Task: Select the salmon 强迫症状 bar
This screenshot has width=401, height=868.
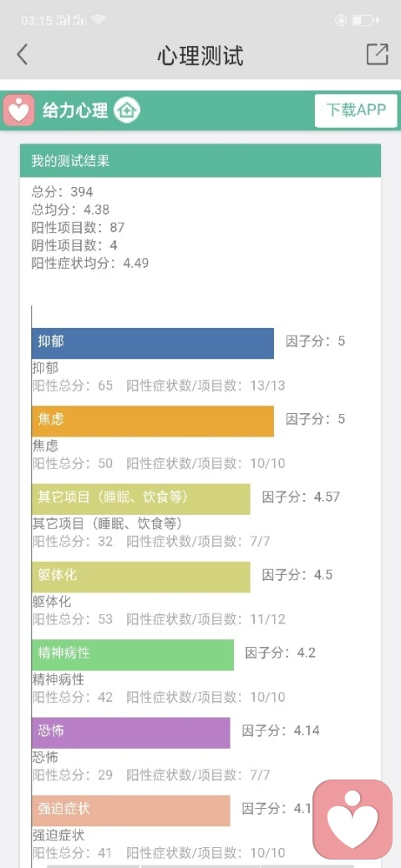Action: [130, 811]
